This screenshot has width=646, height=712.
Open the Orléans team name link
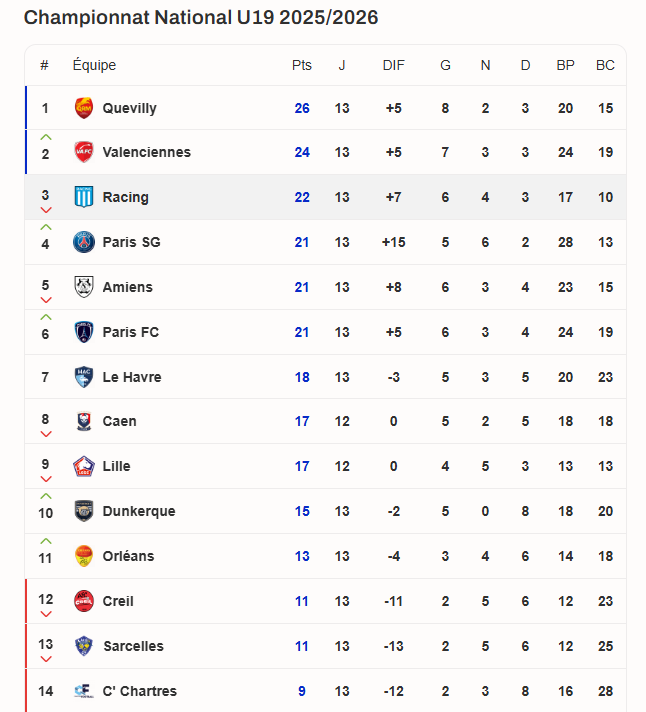click(128, 556)
